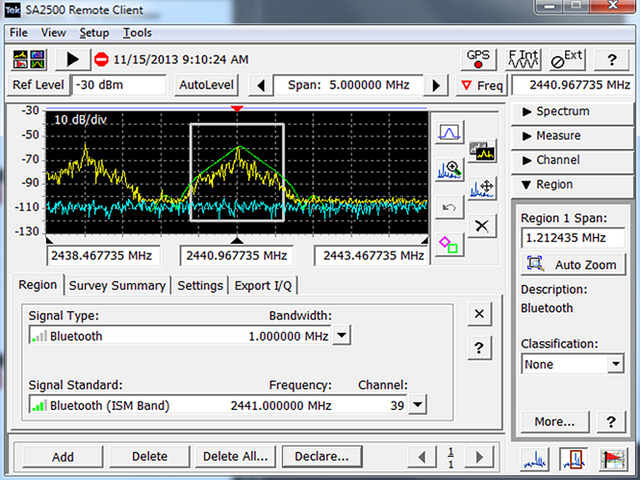The width and height of the screenshot is (640, 480).
Task: Select the Region tab
Action: (x=38, y=284)
